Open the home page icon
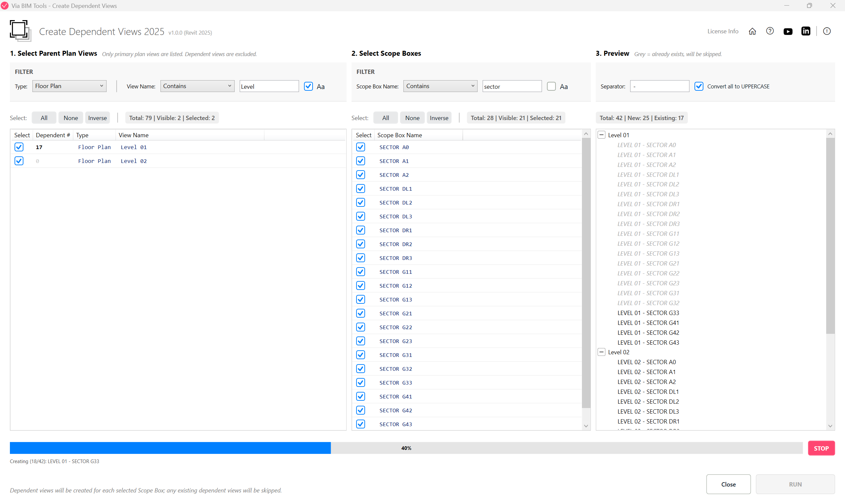 click(752, 31)
